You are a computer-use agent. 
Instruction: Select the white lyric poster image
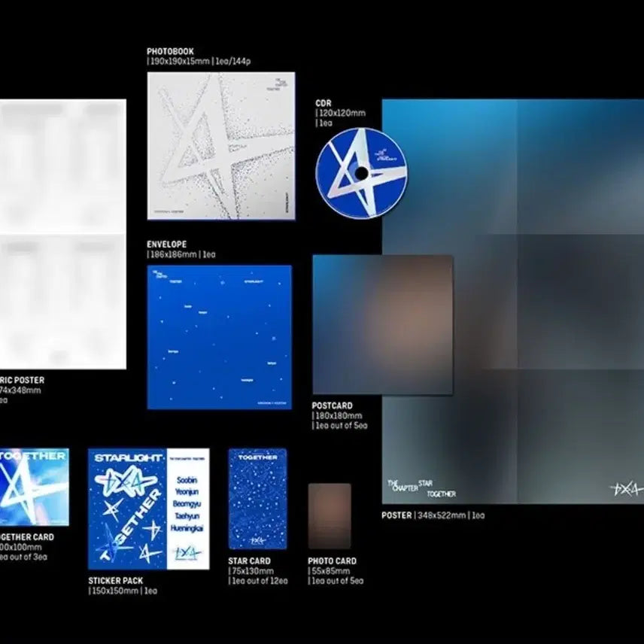62,234
